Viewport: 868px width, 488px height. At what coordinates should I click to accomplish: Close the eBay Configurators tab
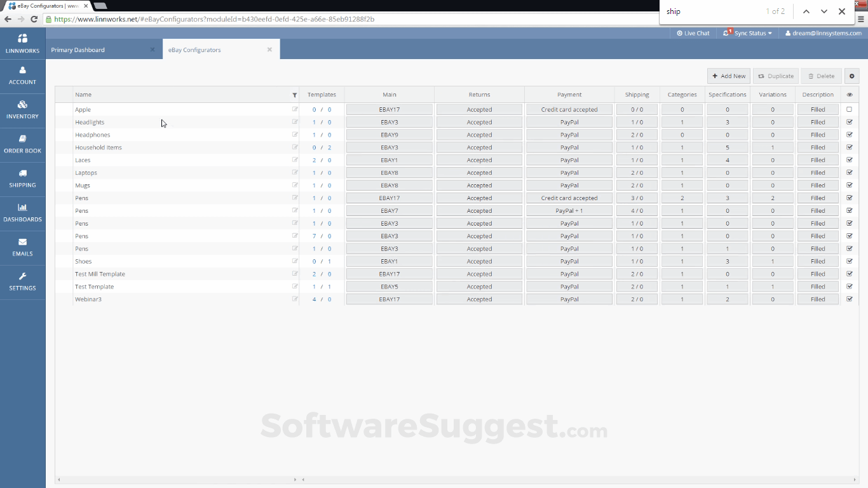(269, 50)
